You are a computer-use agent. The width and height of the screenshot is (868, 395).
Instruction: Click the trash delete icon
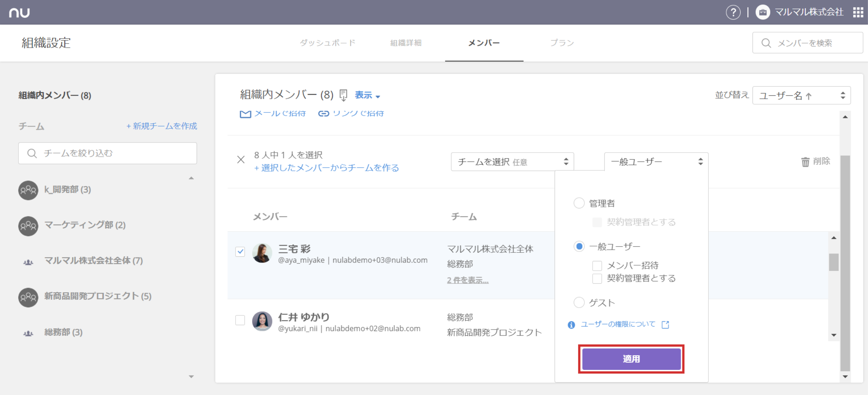(805, 162)
